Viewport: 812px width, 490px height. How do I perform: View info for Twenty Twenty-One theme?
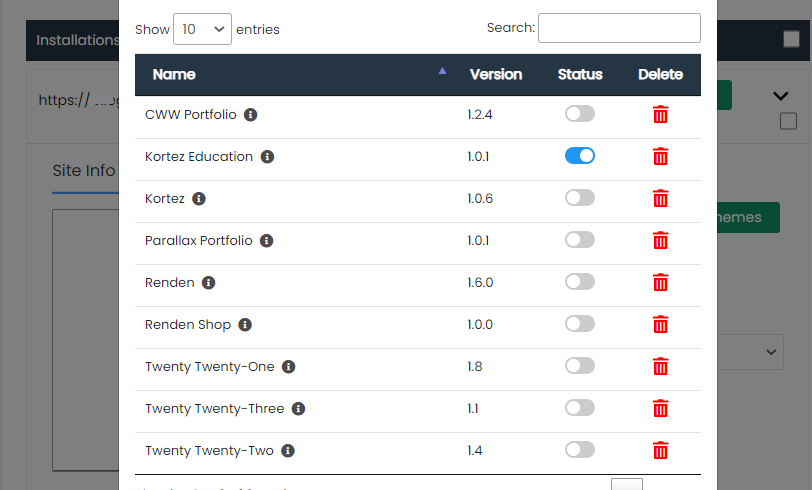[x=288, y=366]
